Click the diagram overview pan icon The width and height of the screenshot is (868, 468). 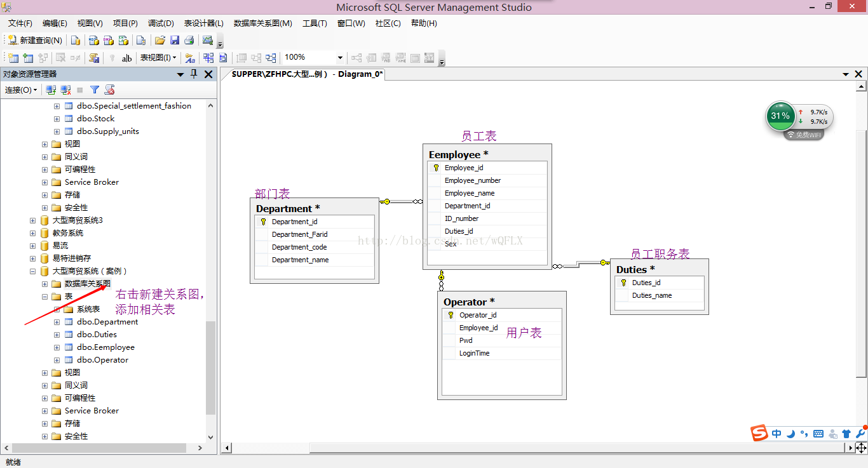[861, 448]
